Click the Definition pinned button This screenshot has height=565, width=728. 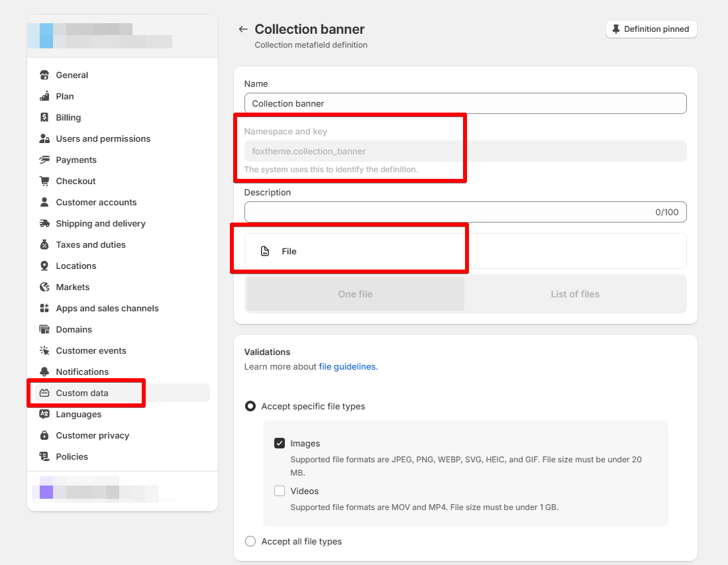click(651, 29)
